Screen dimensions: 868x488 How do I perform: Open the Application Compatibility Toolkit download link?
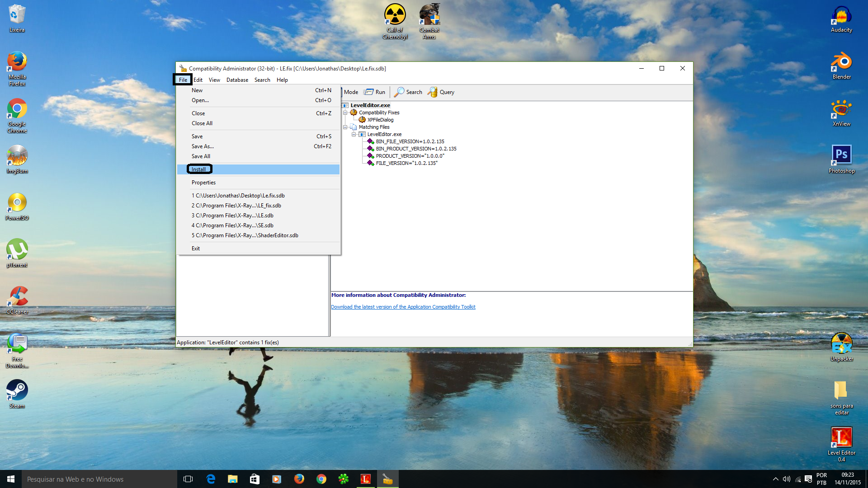pos(403,307)
